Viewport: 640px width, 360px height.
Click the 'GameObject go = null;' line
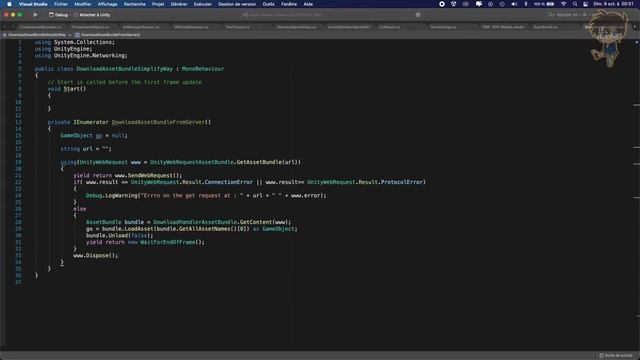point(94,136)
